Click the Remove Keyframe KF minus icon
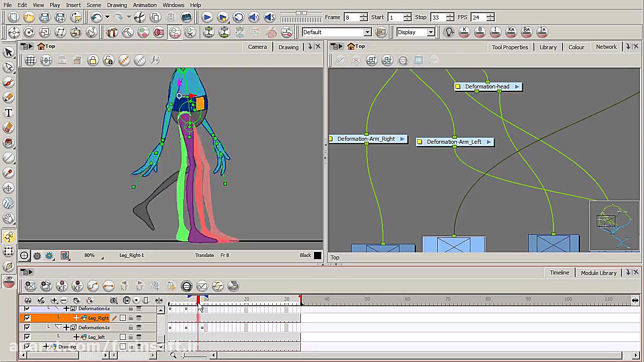 (77, 286)
